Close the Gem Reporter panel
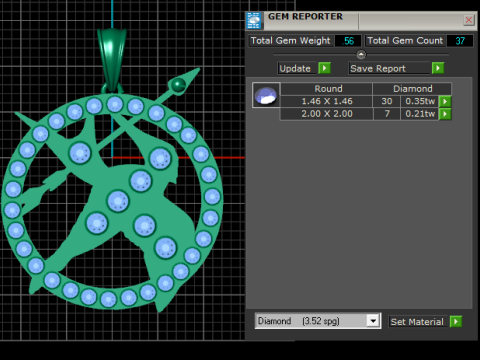Screen dimensions: 480x360 click(x=469, y=20)
